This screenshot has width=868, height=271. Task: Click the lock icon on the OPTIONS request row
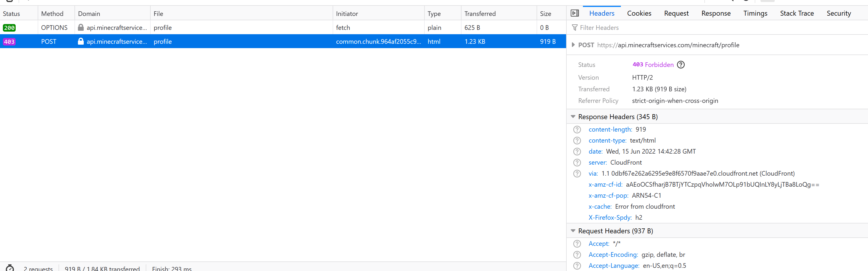pos(81,27)
